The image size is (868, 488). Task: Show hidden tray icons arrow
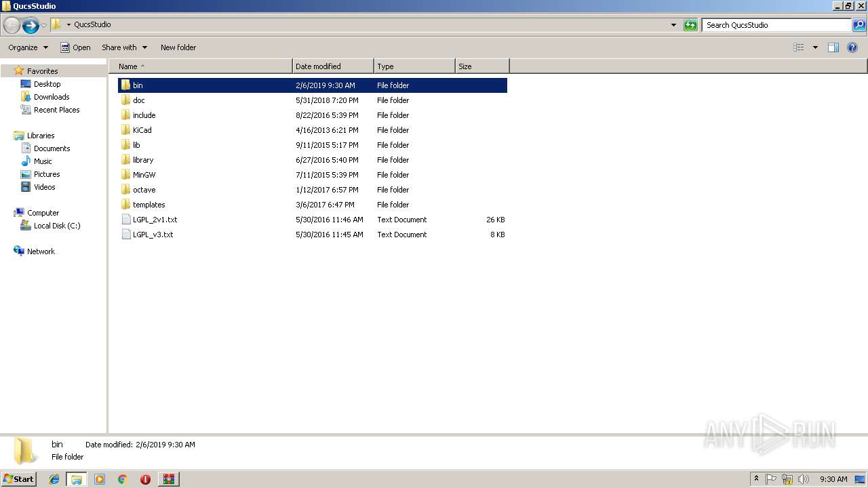click(x=756, y=479)
